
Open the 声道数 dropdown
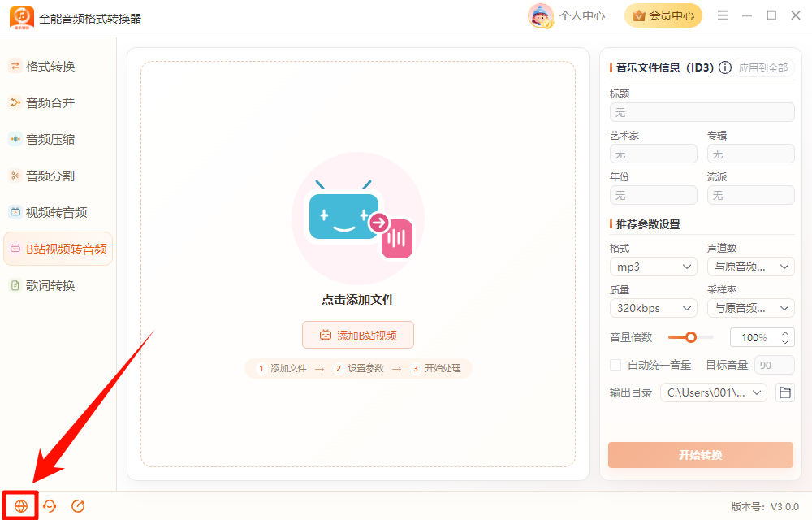pos(751,266)
